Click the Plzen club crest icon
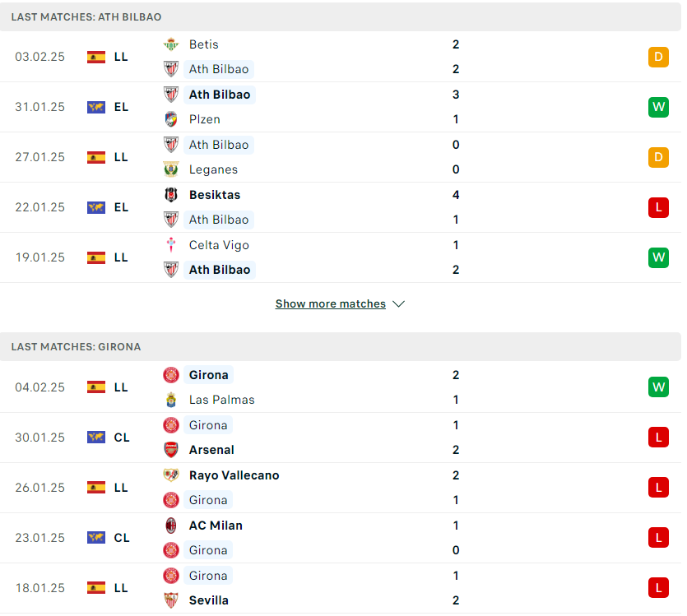The height and width of the screenshot is (616, 687). coord(171,119)
